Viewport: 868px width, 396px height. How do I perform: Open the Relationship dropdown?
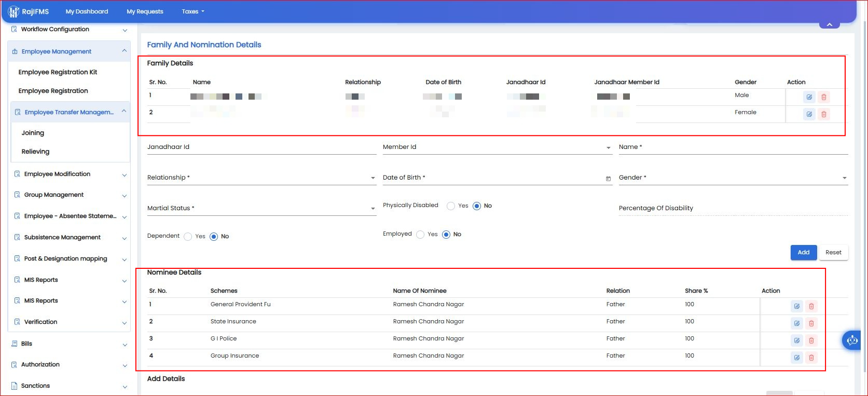[x=261, y=178]
